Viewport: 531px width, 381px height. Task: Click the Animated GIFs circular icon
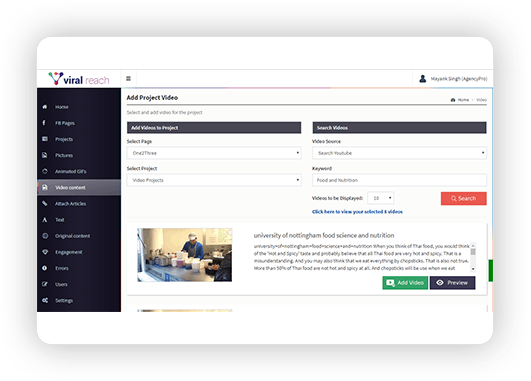click(x=45, y=171)
